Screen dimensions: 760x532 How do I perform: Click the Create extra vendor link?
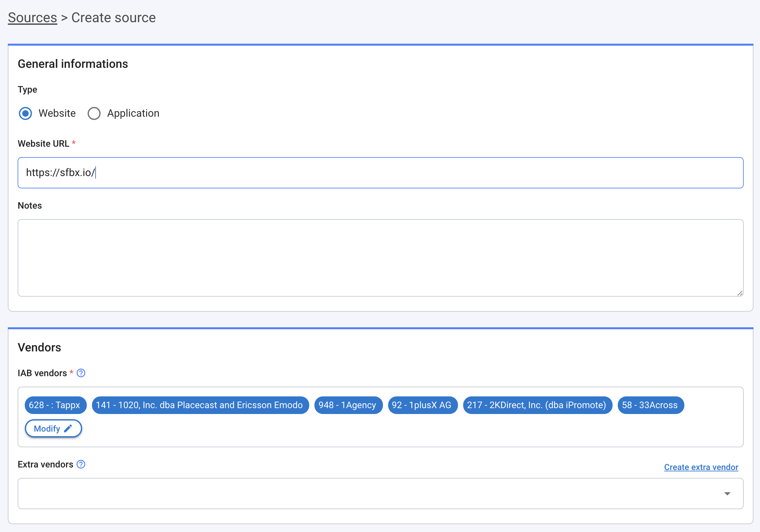[x=701, y=467]
